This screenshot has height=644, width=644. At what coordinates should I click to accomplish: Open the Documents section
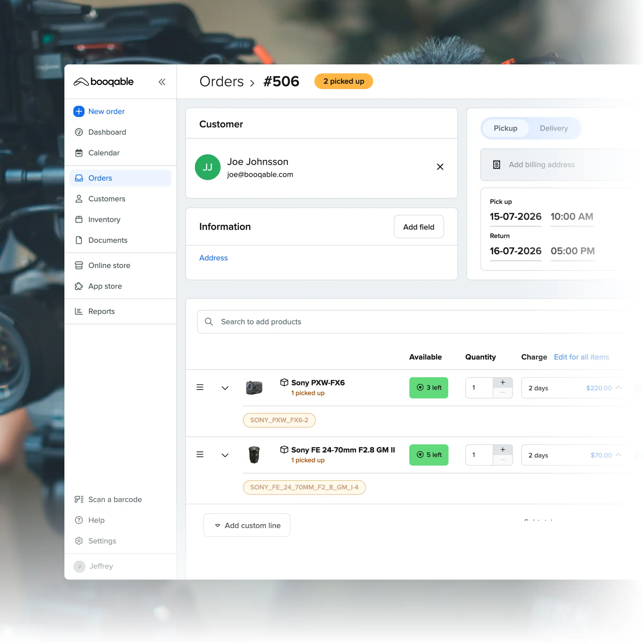[x=107, y=240]
